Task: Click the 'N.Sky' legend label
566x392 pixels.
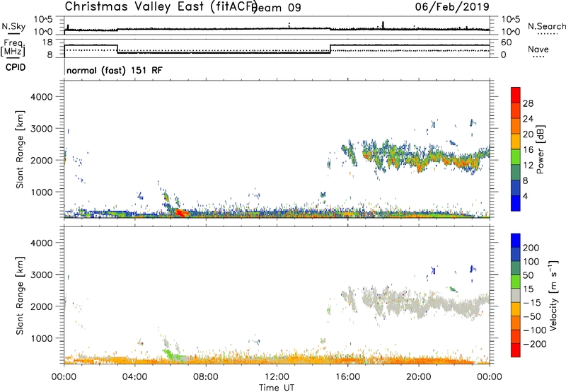Action: click(x=13, y=27)
